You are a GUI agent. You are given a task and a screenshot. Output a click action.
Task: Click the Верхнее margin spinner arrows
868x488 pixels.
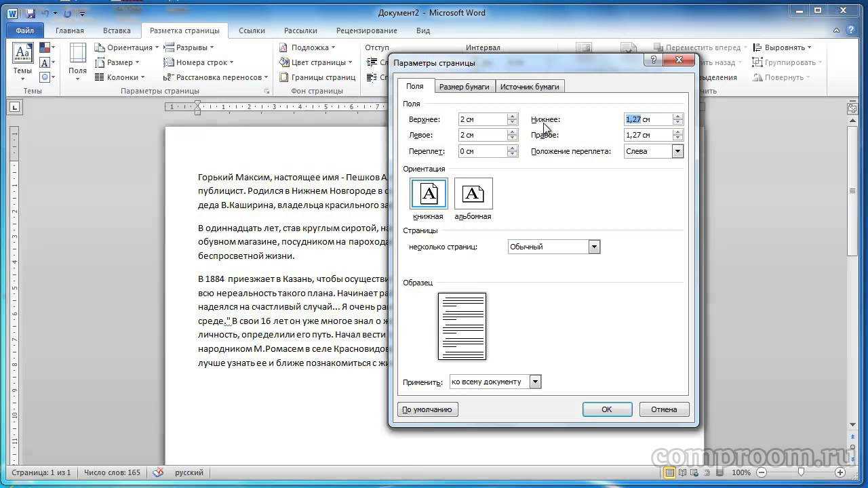512,119
